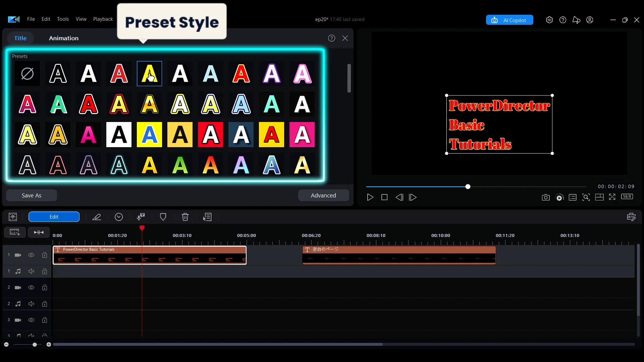Image resolution: width=644 pixels, height=362 pixels.
Task: Toggle the subtitle display icon
Action: [573, 197]
